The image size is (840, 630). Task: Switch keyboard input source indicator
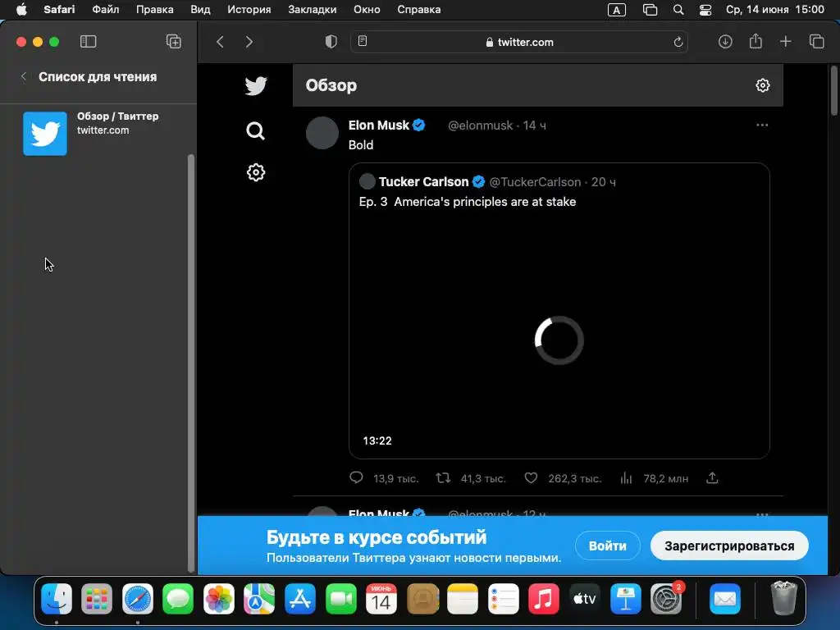tap(617, 10)
